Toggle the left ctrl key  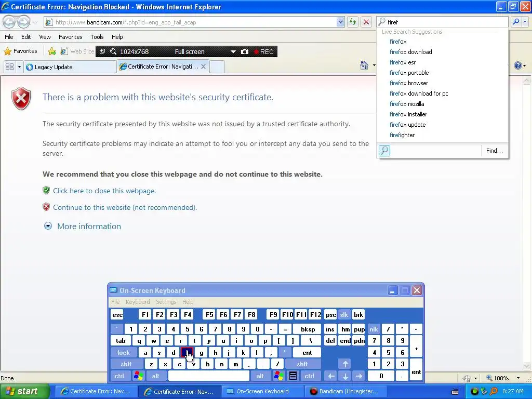(119, 376)
